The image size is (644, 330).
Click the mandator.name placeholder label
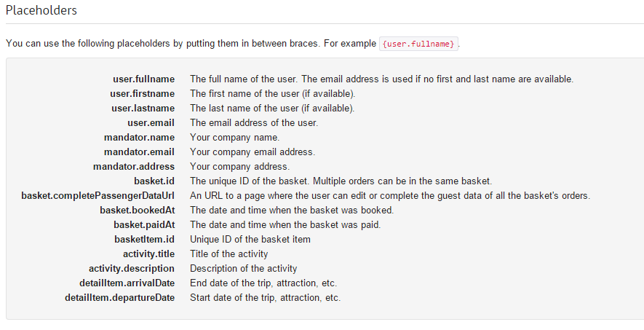(x=139, y=138)
